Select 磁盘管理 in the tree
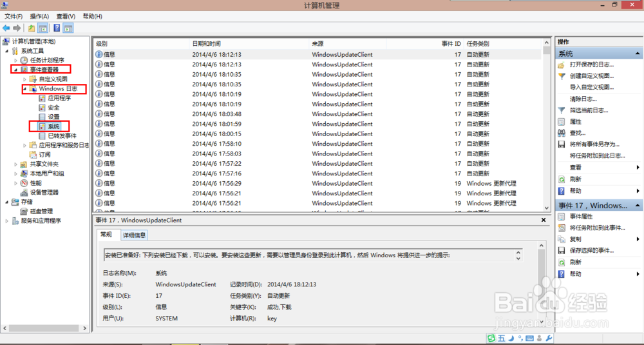The height and width of the screenshot is (345, 644). [41, 211]
